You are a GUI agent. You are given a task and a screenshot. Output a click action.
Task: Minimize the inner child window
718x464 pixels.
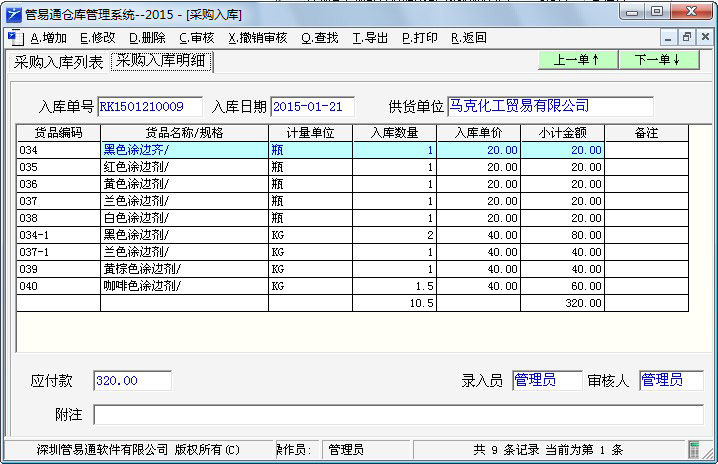[668, 37]
